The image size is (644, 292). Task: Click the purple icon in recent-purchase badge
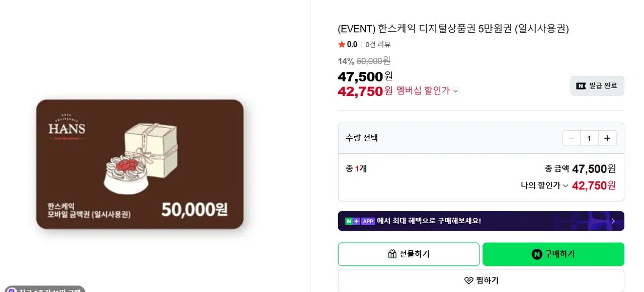(11, 290)
